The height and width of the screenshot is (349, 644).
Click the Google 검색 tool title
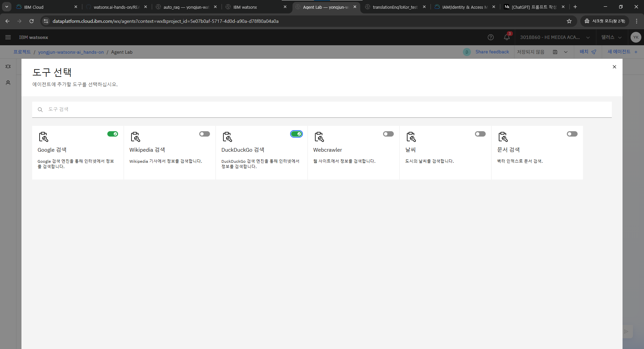52,150
